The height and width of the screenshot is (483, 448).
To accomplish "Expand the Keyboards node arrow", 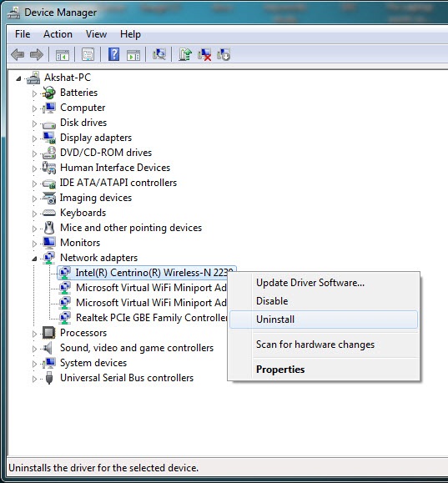I will pos(34,214).
